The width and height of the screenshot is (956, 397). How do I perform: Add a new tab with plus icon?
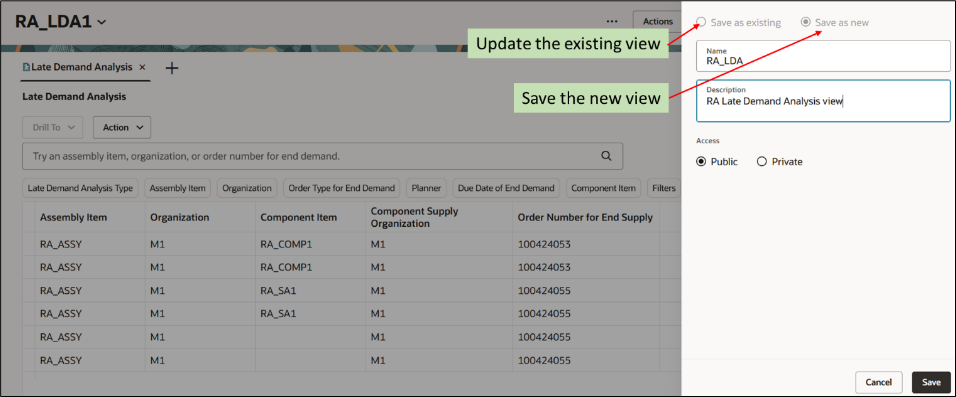(x=172, y=68)
